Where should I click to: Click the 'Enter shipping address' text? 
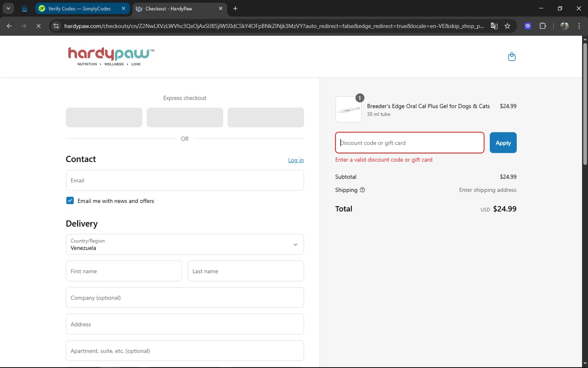(488, 190)
